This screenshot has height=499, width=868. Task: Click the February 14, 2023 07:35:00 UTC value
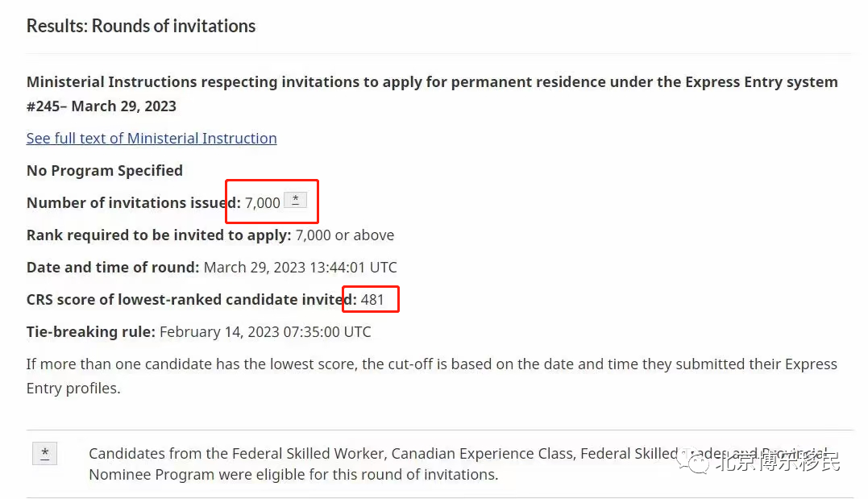[x=265, y=332]
